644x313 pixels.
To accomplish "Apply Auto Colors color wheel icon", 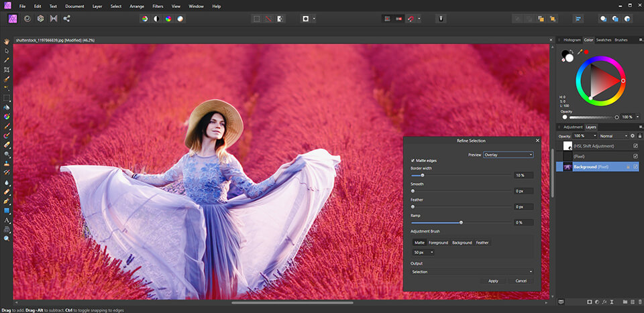I will [168, 19].
